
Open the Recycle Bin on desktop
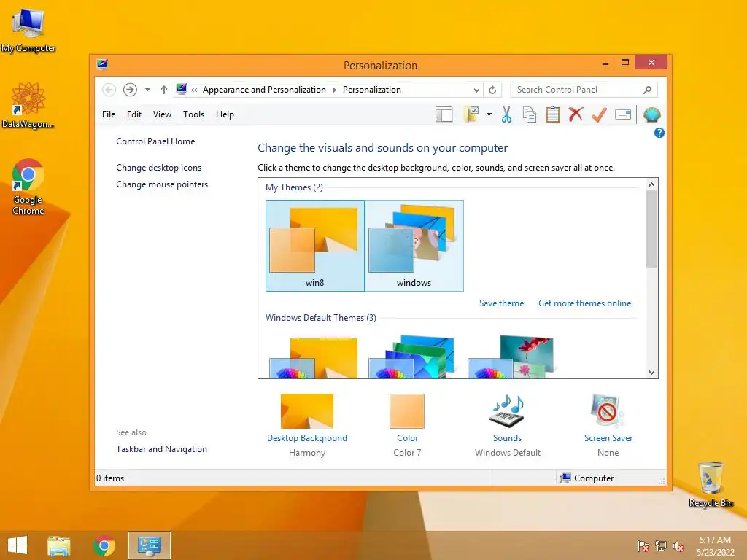coord(711,484)
